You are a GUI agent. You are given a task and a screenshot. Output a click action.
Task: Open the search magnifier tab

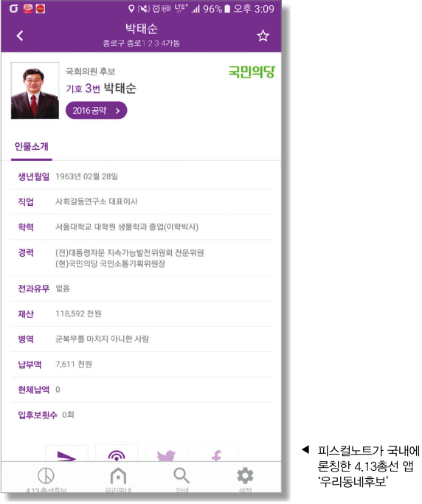(181, 479)
